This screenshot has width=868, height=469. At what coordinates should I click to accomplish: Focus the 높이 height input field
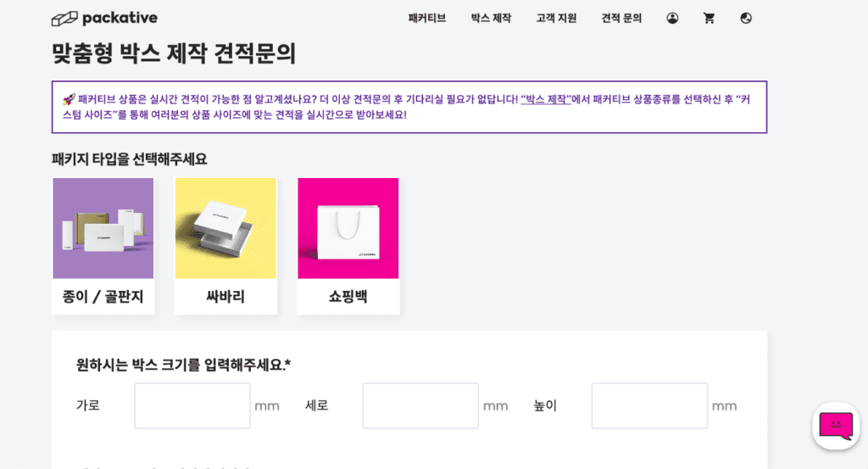(649, 405)
